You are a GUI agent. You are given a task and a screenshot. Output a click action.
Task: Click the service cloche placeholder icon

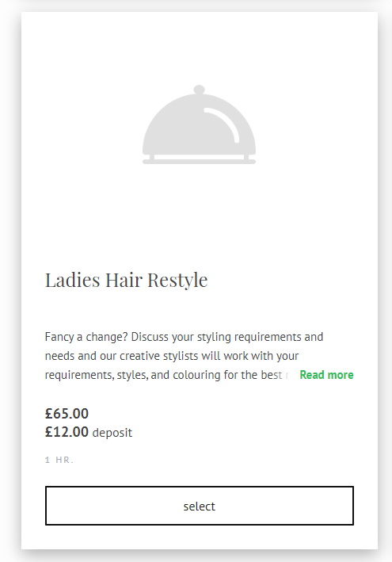(199, 124)
